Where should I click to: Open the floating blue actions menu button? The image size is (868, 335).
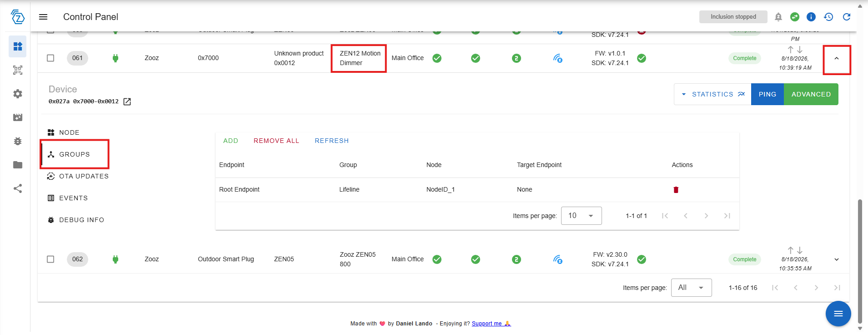pos(838,314)
